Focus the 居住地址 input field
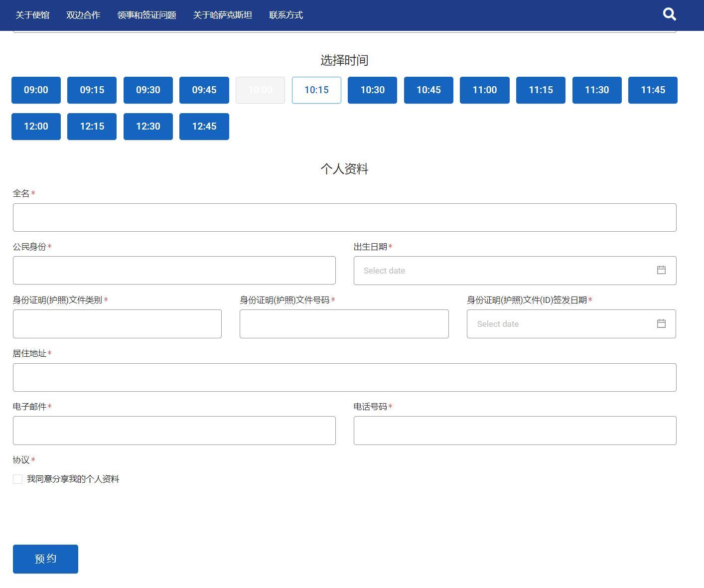The image size is (704, 588). (x=345, y=377)
